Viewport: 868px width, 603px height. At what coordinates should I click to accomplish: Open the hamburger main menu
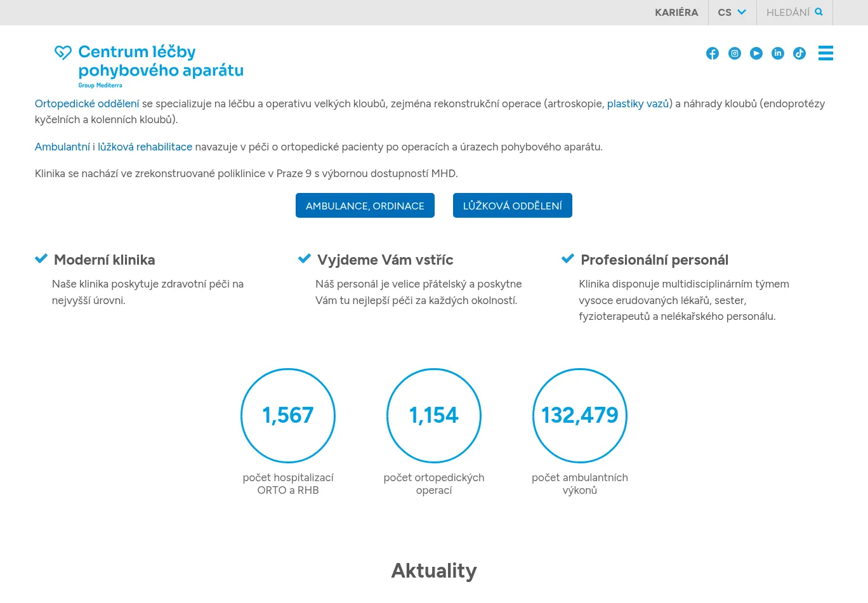click(825, 53)
